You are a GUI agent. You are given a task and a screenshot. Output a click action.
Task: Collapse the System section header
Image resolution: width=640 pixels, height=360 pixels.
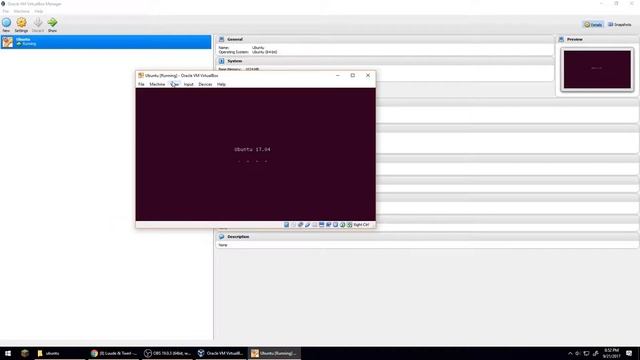click(384, 61)
